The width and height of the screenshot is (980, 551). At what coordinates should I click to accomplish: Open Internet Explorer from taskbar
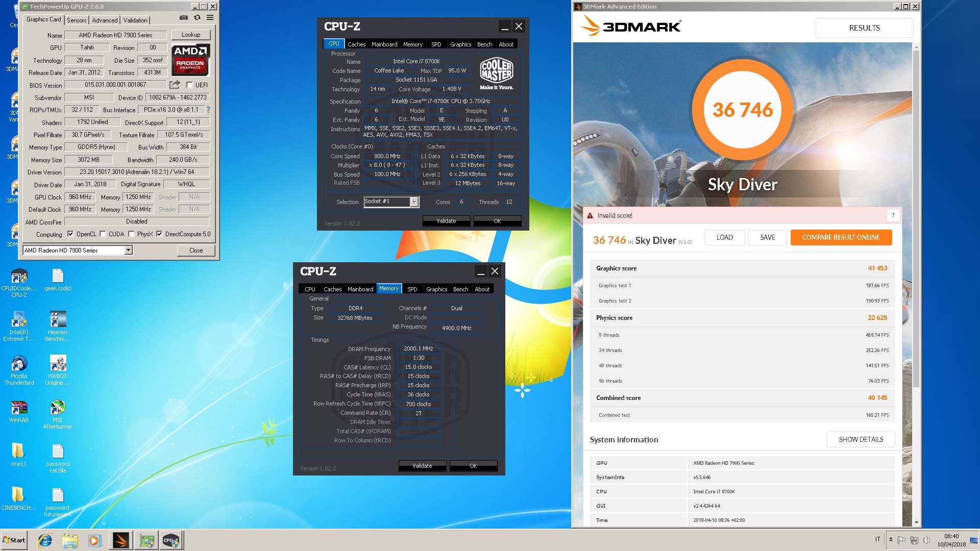(45, 540)
